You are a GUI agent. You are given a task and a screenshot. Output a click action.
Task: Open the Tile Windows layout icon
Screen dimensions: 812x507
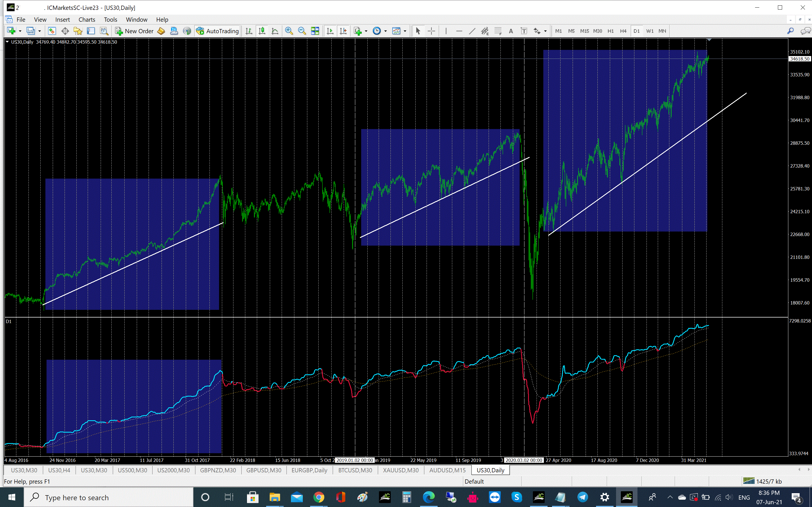coord(315,31)
